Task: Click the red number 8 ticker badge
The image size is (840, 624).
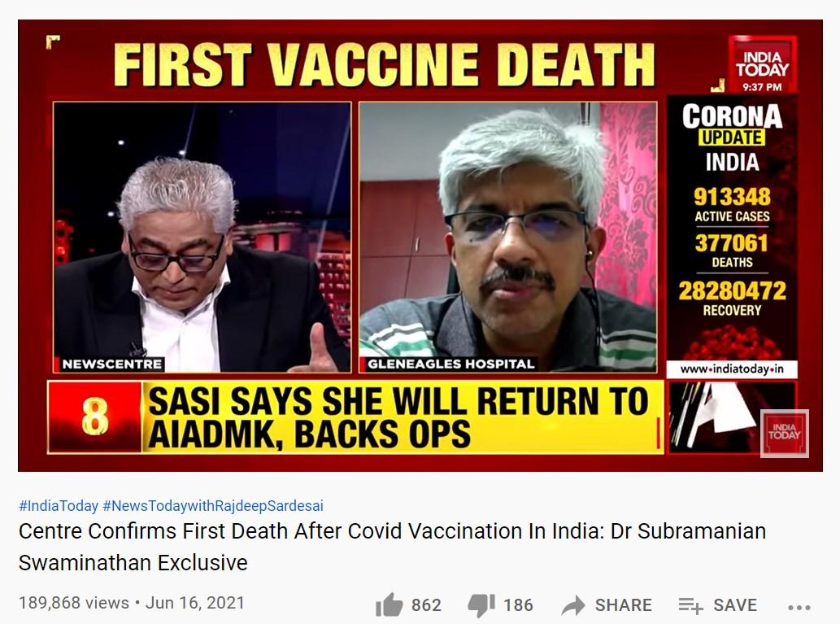Action: coord(95,417)
